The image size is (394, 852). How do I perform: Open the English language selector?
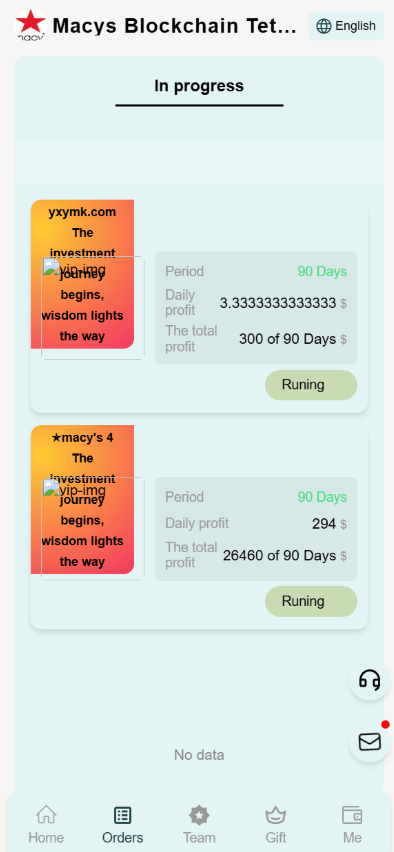tap(346, 26)
